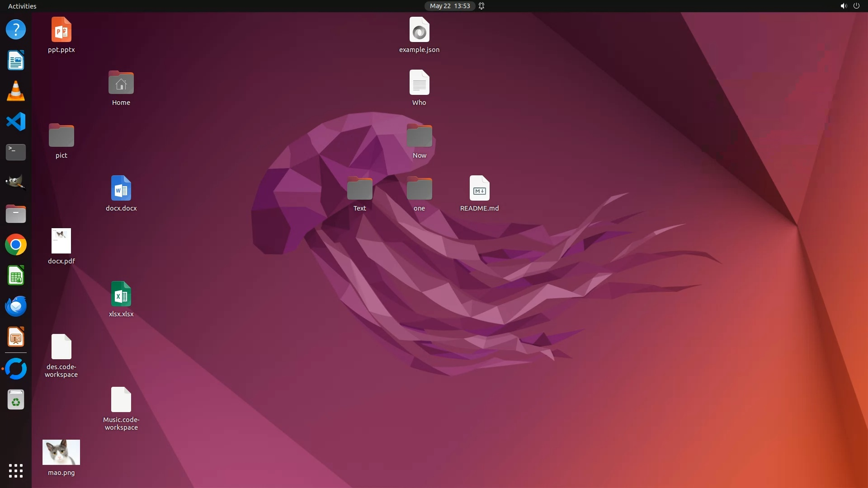The height and width of the screenshot is (488, 868).
Task: Open system menu via power icon
Action: [x=856, y=6]
